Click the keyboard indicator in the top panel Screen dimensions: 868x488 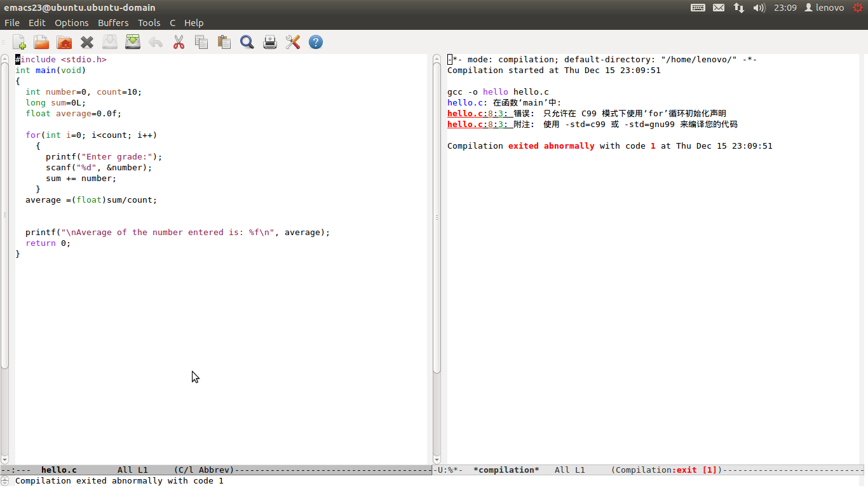click(698, 8)
